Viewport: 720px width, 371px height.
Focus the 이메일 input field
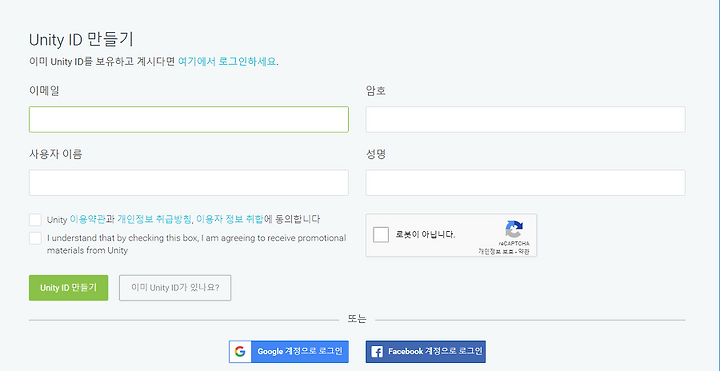coord(189,119)
